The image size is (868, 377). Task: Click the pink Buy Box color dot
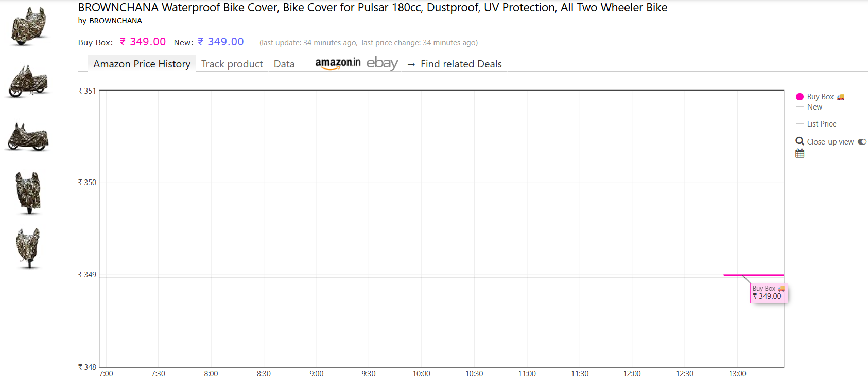click(800, 97)
